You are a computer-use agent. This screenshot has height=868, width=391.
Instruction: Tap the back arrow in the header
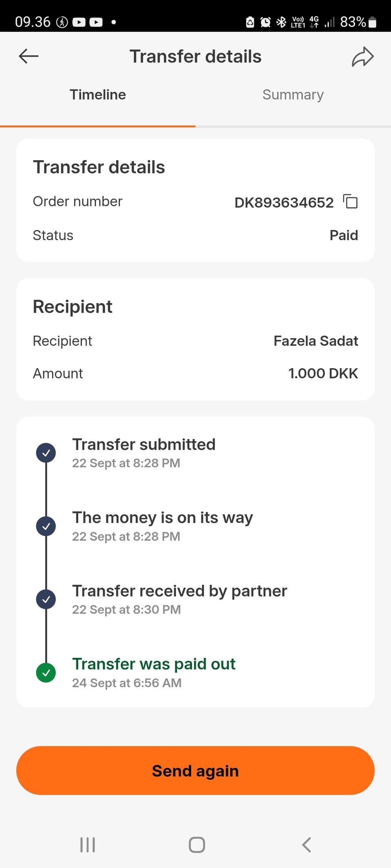29,56
